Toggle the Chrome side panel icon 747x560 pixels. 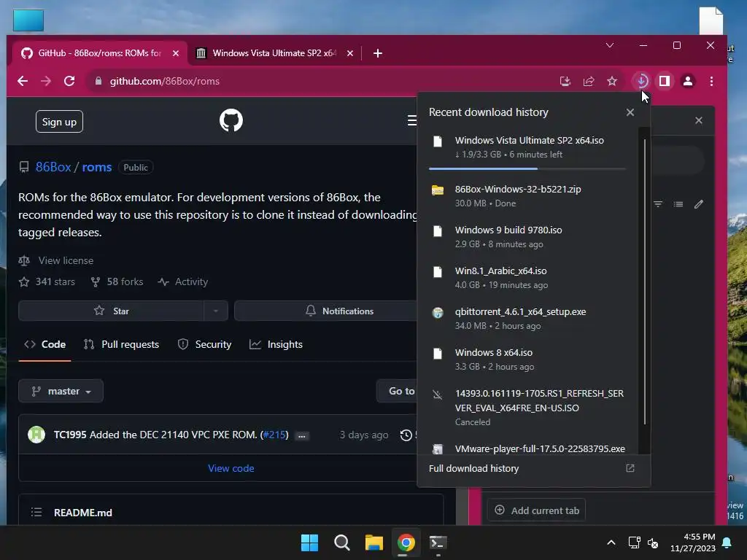pos(665,81)
